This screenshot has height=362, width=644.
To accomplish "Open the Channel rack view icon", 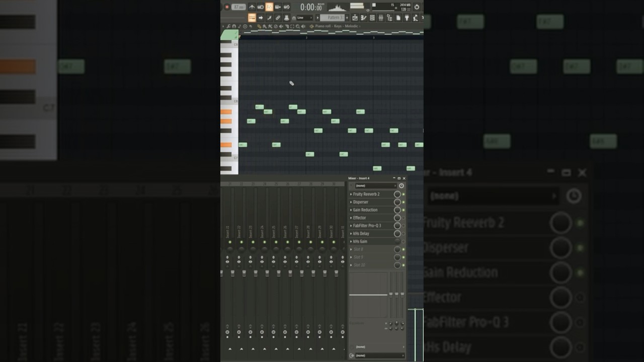I will [x=372, y=18].
